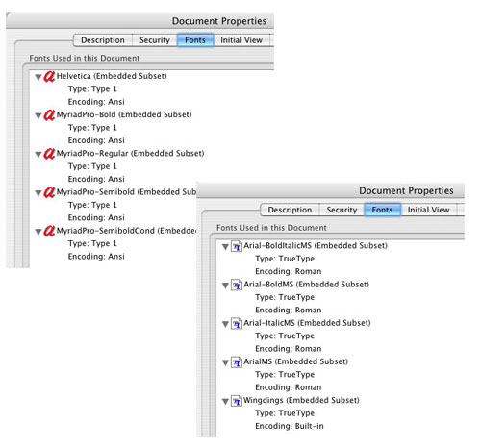Click 'Type: Type 1' under Helvetica

[92, 89]
